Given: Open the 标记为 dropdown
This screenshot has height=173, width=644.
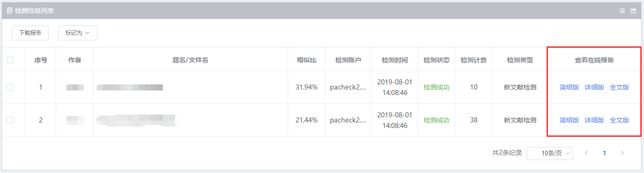Looking at the screenshot, I should [77, 33].
